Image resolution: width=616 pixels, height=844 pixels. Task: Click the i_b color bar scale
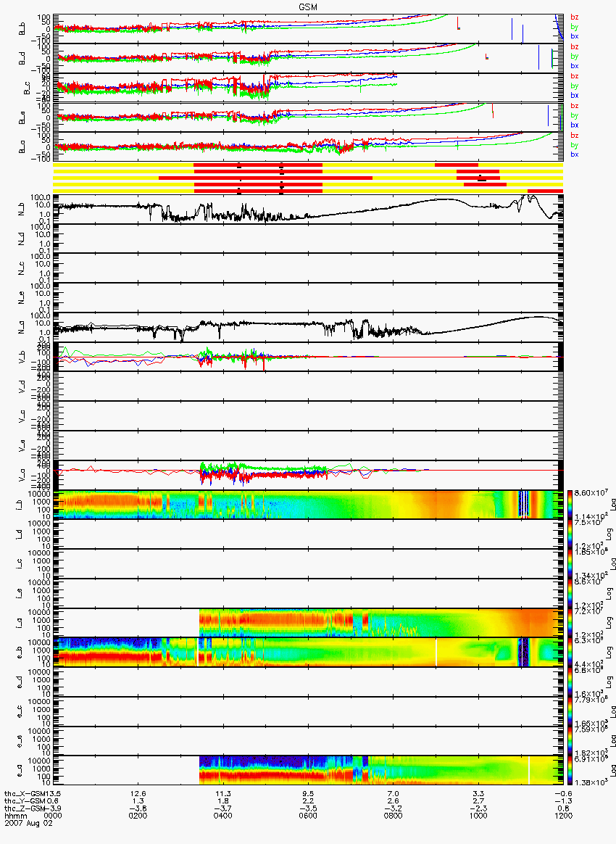coord(570,505)
